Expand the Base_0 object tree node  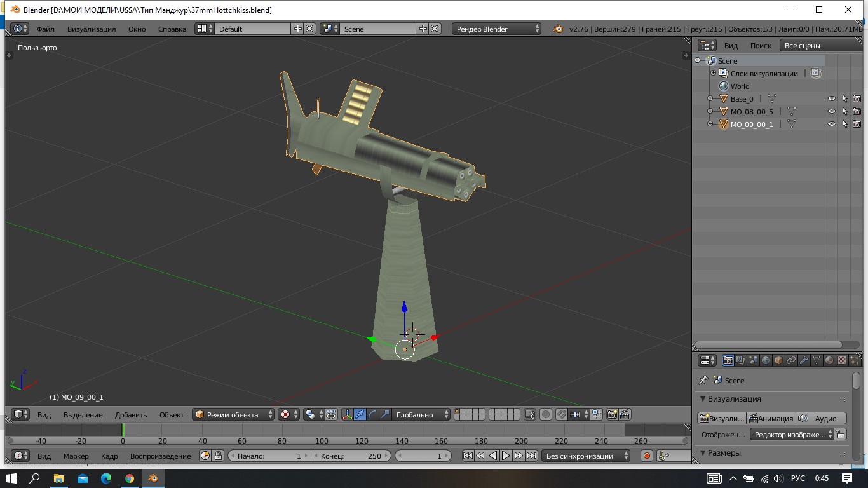[710, 98]
